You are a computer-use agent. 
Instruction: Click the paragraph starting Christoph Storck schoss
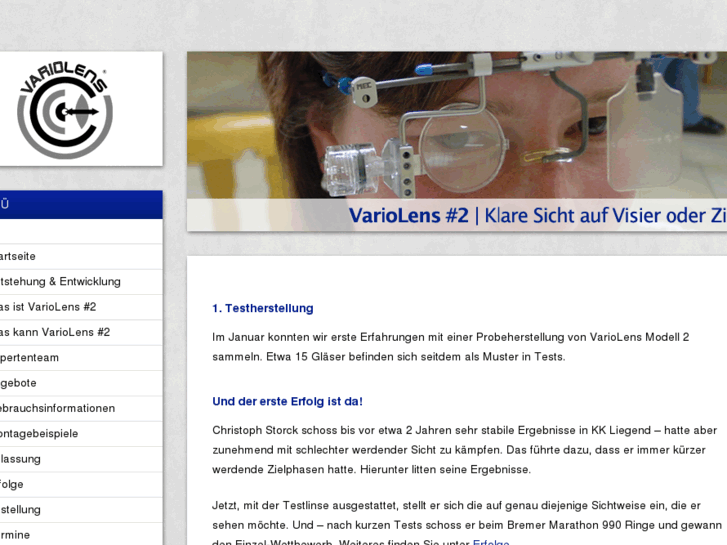click(465, 450)
